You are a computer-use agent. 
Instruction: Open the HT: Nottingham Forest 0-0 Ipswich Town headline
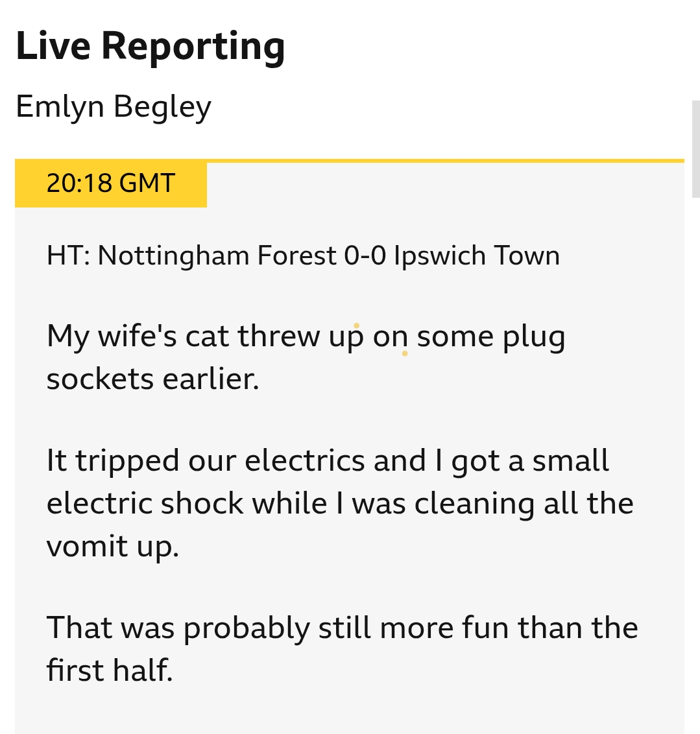pyautogui.click(x=303, y=255)
